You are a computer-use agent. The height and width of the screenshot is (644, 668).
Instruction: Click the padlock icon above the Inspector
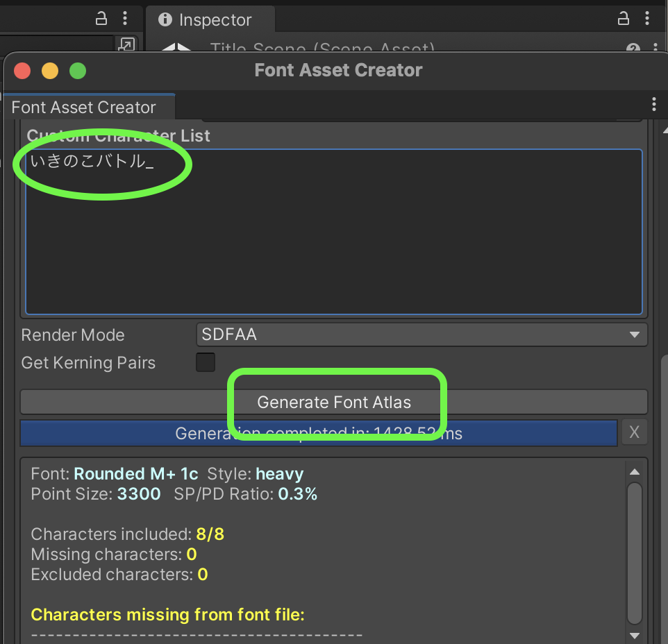pyautogui.click(x=623, y=19)
